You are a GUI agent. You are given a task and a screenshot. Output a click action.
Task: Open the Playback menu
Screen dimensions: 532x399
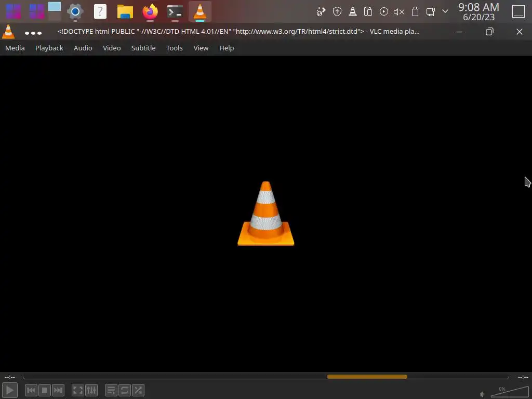point(49,48)
